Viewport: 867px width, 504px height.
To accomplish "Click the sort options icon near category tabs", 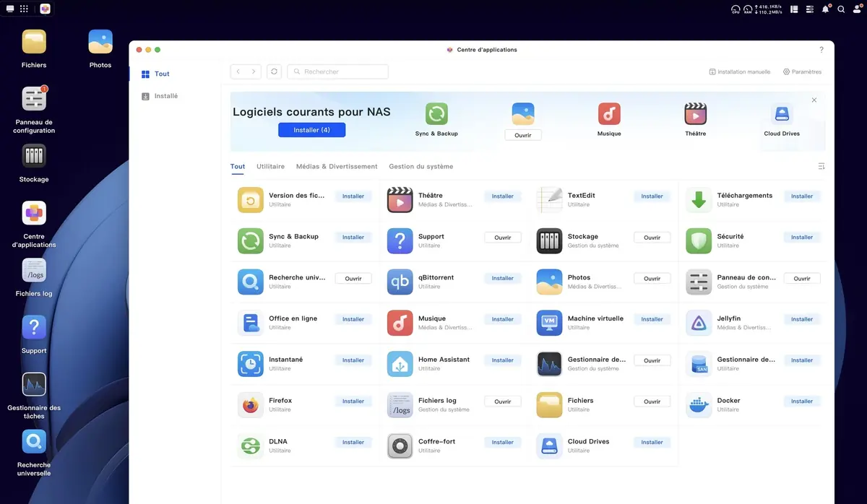I will (821, 165).
